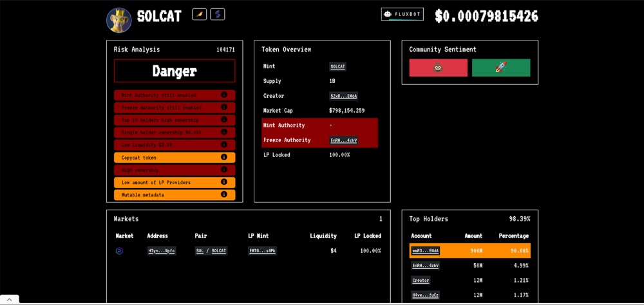The width and height of the screenshot is (644, 305).
Task: Open market address HTyn...Npfo
Action: pyautogui.click(x=161, y=251)
